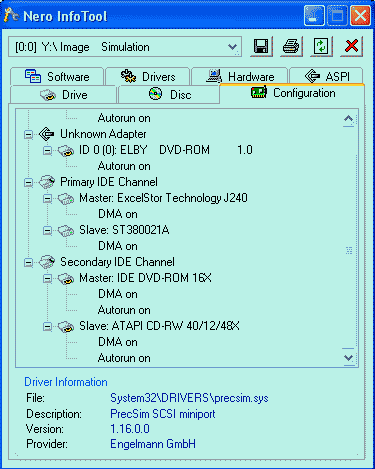
Task: Collapse the Master IDE DVD-ROM 16X node
Action: click(x=47, y=278)
